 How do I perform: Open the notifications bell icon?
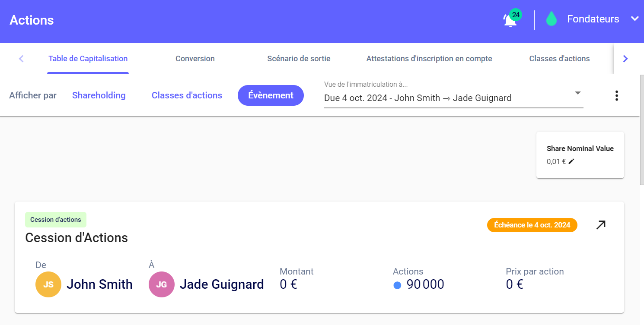point(510,20)
